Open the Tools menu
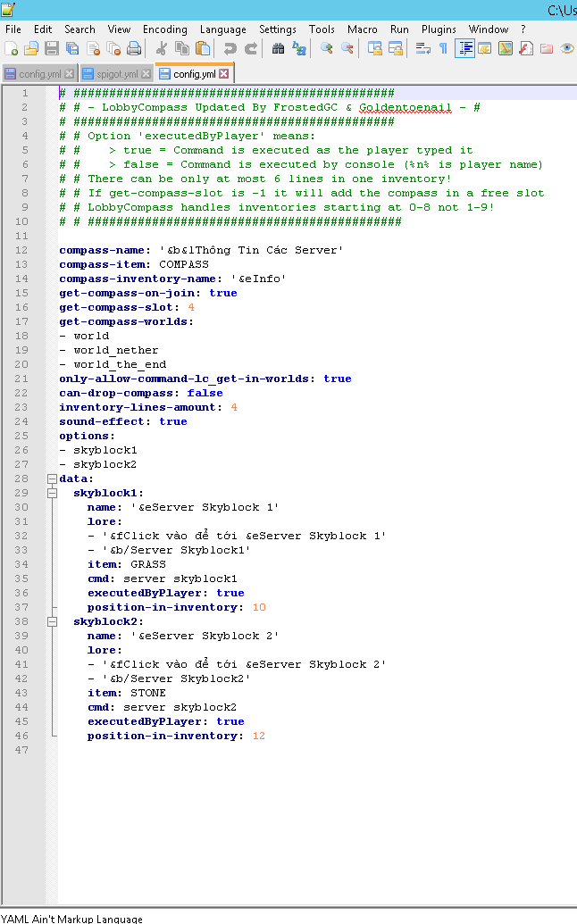This screenshot has width=577, height=924. 322,29
